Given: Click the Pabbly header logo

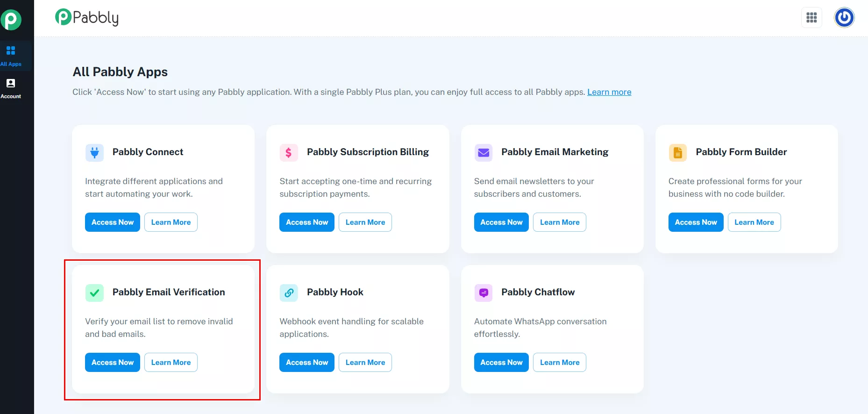Looking at the screenshot, I should pos(87,18).
